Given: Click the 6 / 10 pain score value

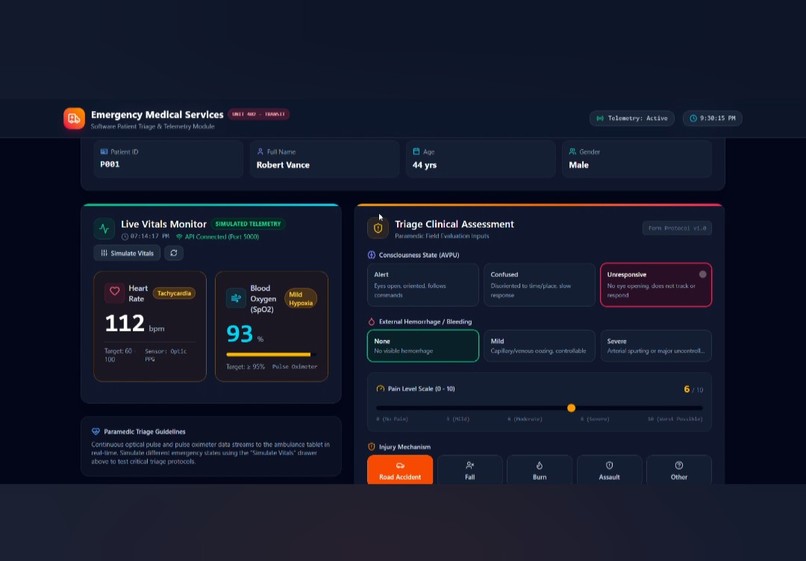Looking at the screenshot, I should pos(693,389).
